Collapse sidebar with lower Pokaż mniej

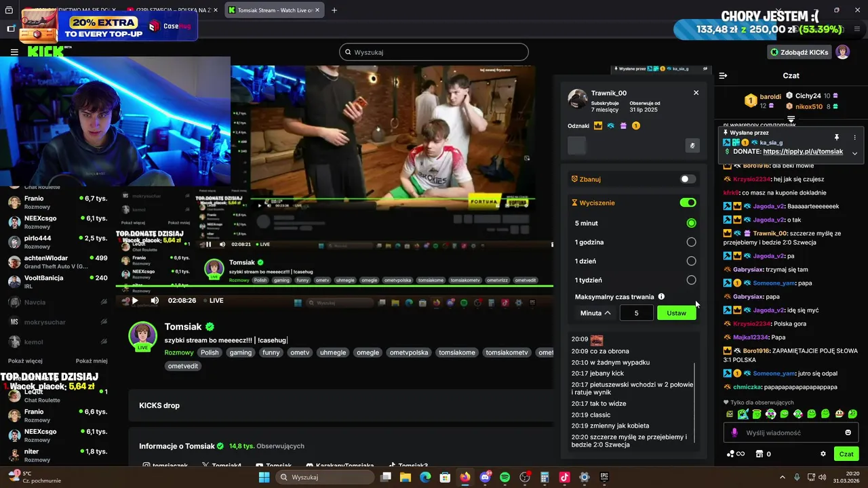(x=92, y=361)
